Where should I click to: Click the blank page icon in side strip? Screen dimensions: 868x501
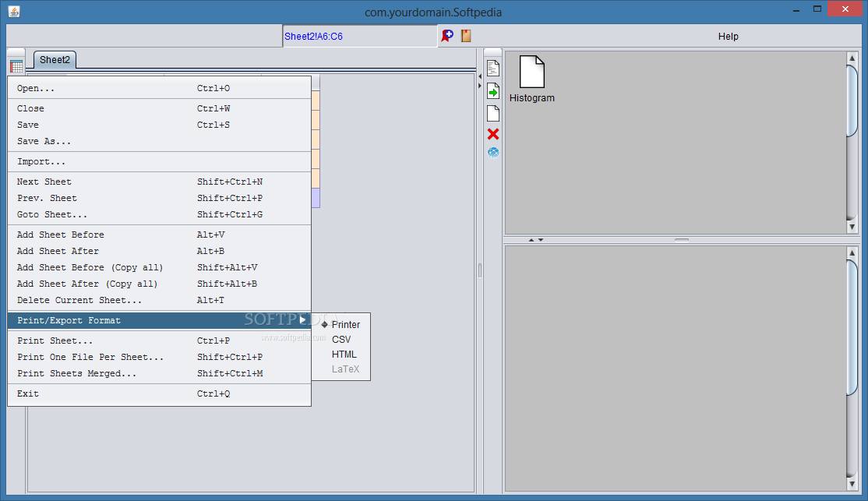pyautogui.click(x=493, y=114)
